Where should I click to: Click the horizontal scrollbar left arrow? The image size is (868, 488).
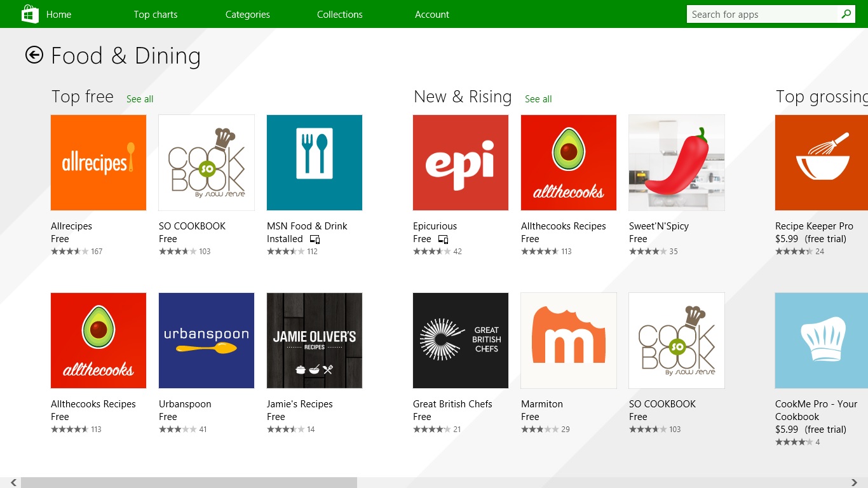[14, 483]
